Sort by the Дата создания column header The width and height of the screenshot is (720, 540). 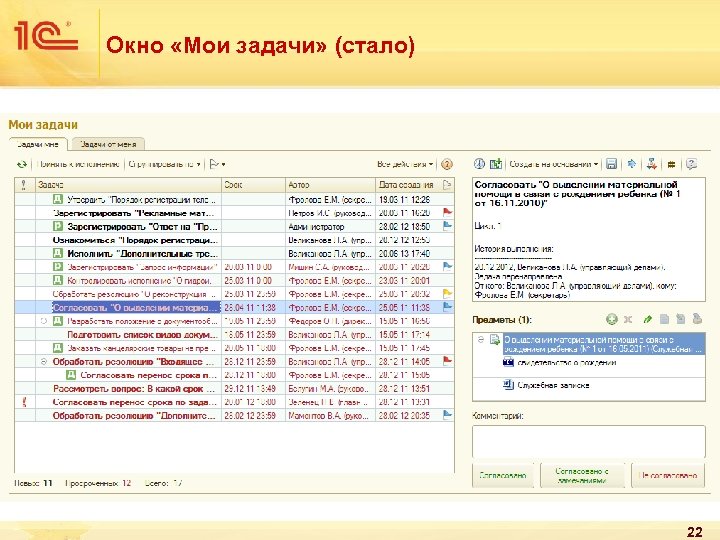click(x=407, y=185)
